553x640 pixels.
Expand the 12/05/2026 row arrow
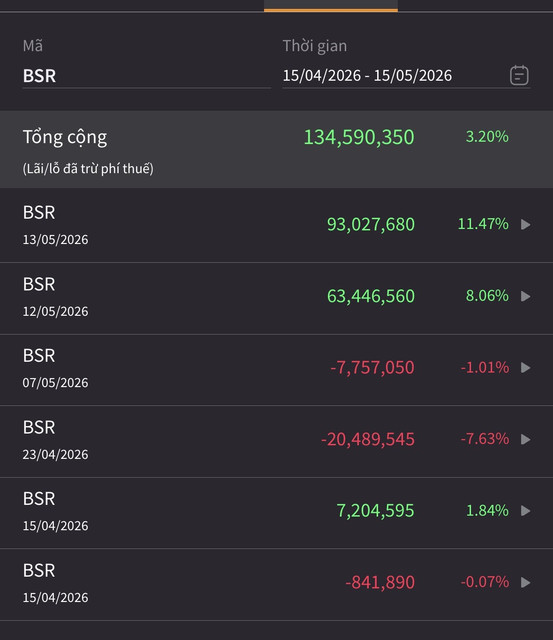point(526,296)
